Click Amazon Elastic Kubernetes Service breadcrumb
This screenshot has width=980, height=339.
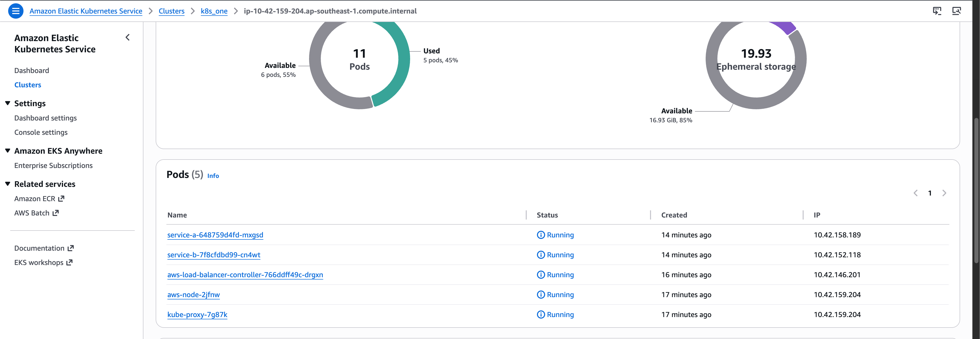pos(86,11)
